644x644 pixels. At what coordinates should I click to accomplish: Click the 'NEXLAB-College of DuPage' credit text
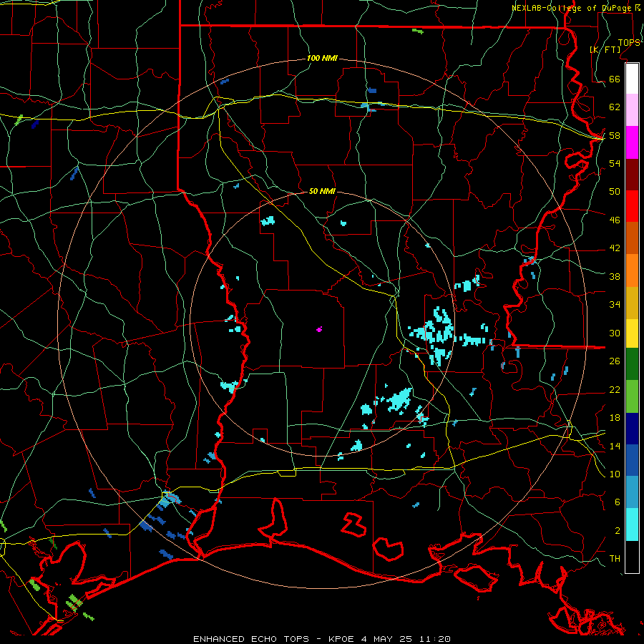[571, 8]
